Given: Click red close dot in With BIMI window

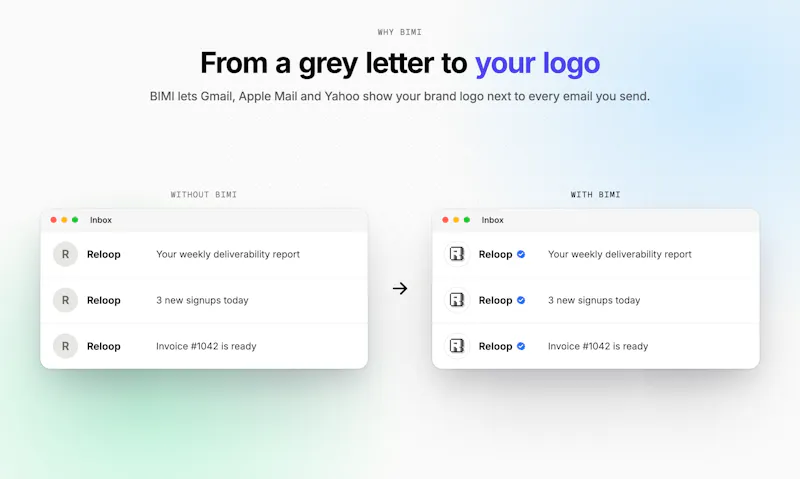Looking at the screenshot, I should tap(445, 220).
